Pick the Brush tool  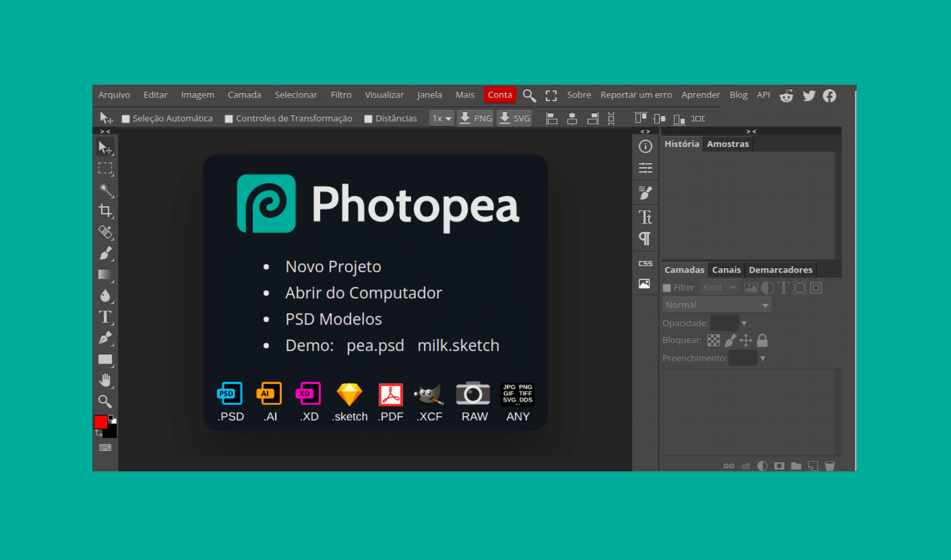105,253
